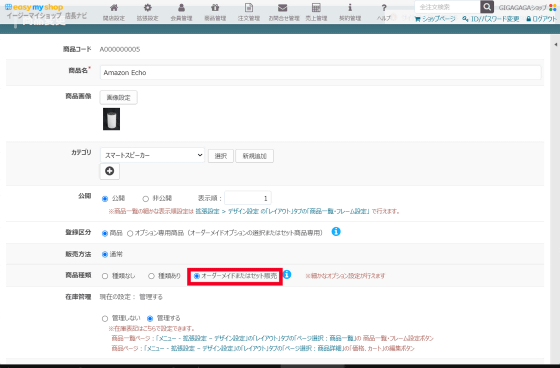The width and height of the screenshot is (560, 368).
Task: Select 種類あり radio button
Action: pyautogui.click(x=151, y=276)
